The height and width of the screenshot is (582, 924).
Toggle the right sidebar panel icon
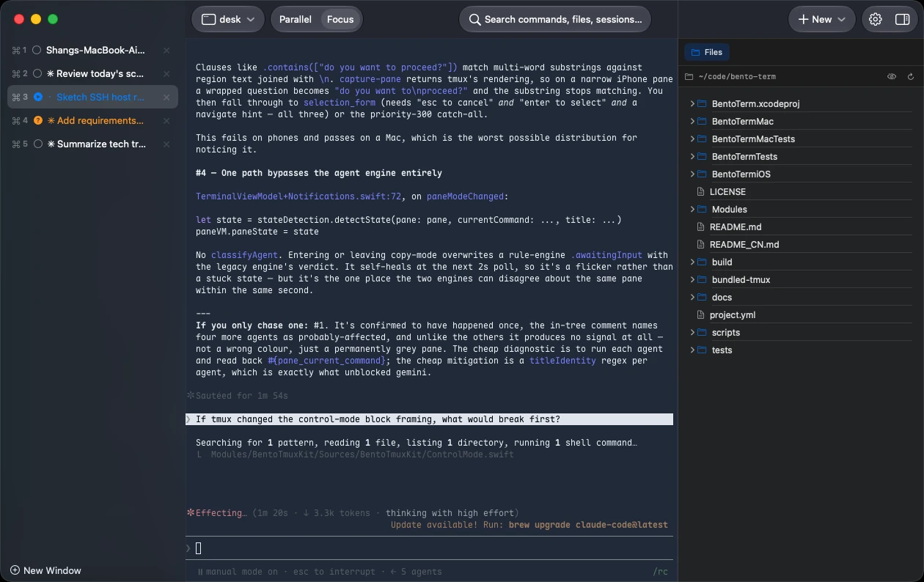[x=903, y=20]
